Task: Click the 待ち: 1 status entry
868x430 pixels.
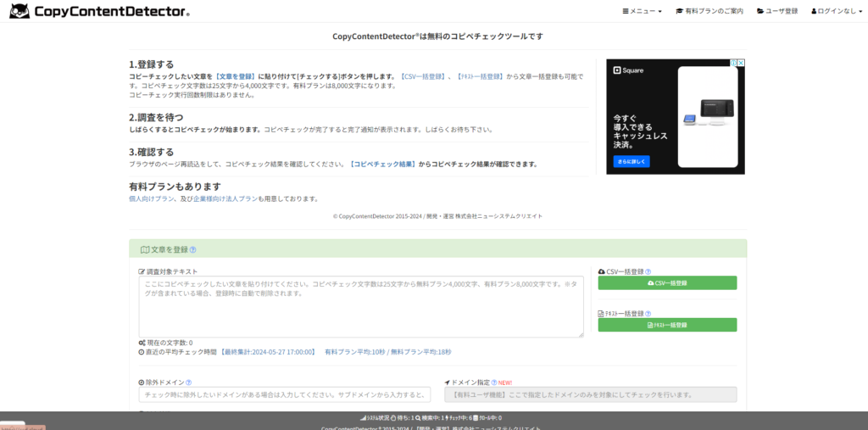Action: click(402, 418)
